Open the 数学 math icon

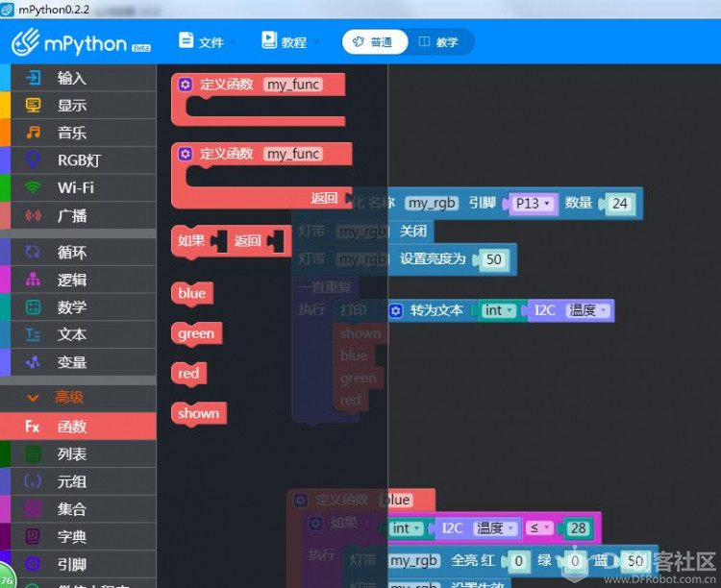point(33,307)
